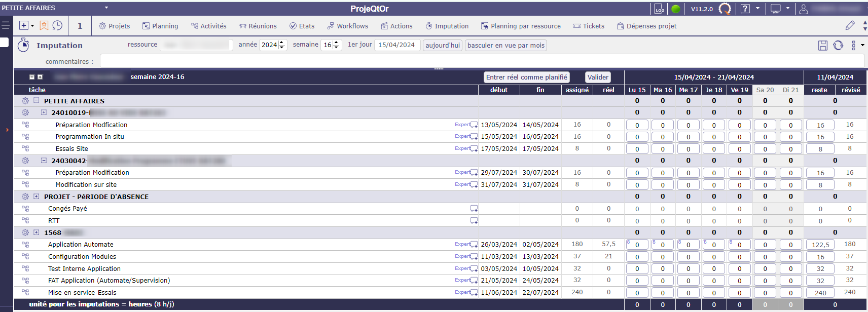Viewport: 868px width, 312px height.
Task: Click the commentaires text field
Action: [482, 61]
